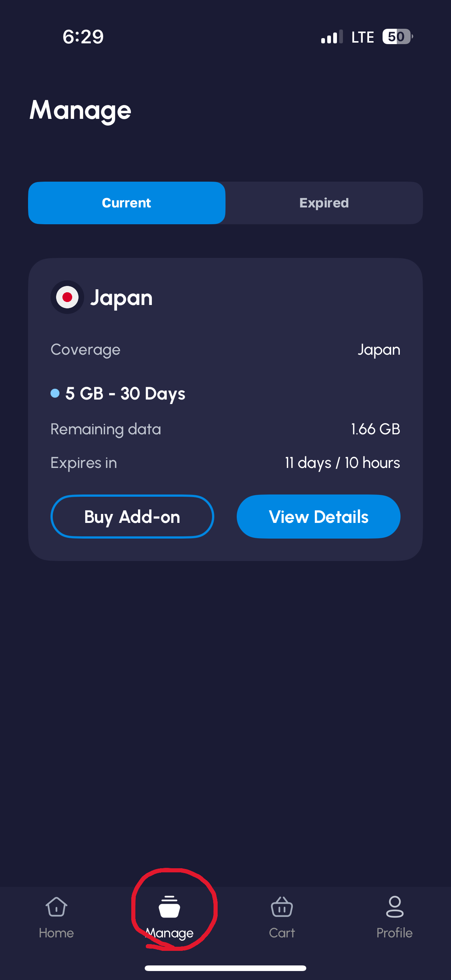The image size is (451, 980).
Task: Tap the blue dot beside 5 GB plan
Action: tap(55, 393)
